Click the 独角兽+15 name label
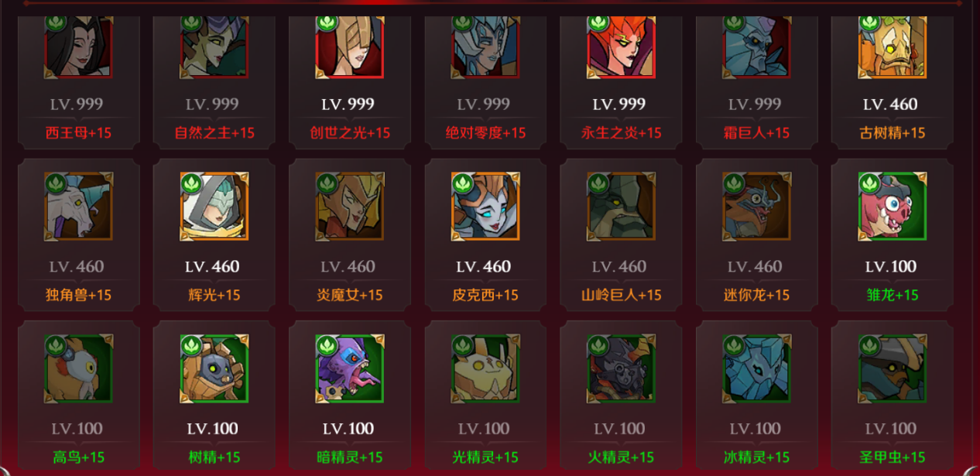 pyautogui.click(x=78, y=295)
